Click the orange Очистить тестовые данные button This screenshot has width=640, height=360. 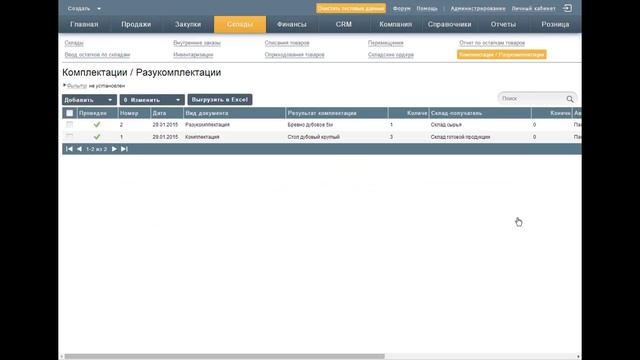(351, 8)
